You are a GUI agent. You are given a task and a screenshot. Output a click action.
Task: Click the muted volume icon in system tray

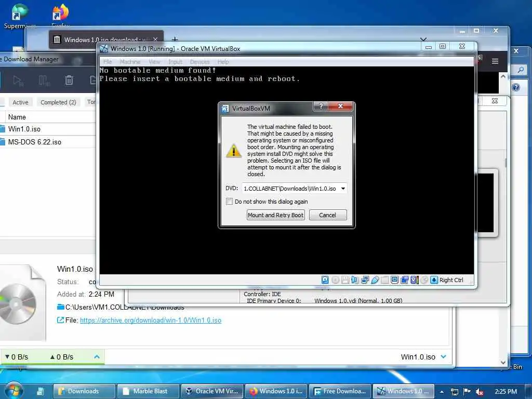pos(480,392)
